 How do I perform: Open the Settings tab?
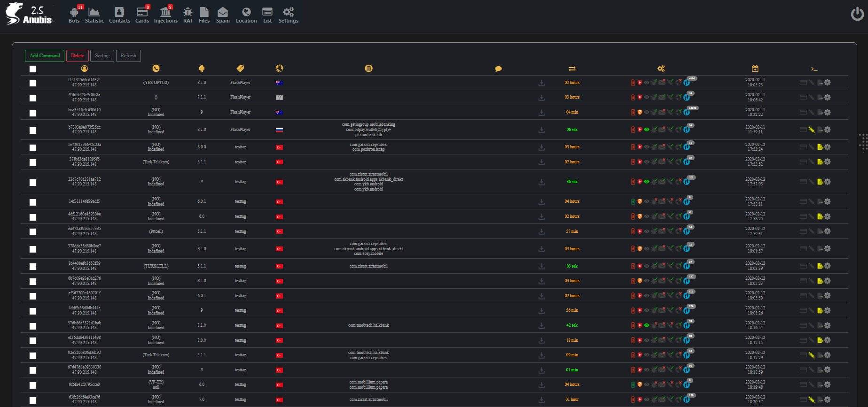pyautogui.click(x=288, y=15)
